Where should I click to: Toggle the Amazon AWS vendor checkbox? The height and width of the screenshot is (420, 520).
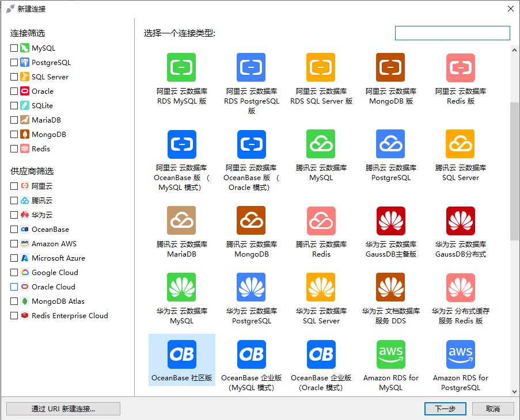point(14,244)
